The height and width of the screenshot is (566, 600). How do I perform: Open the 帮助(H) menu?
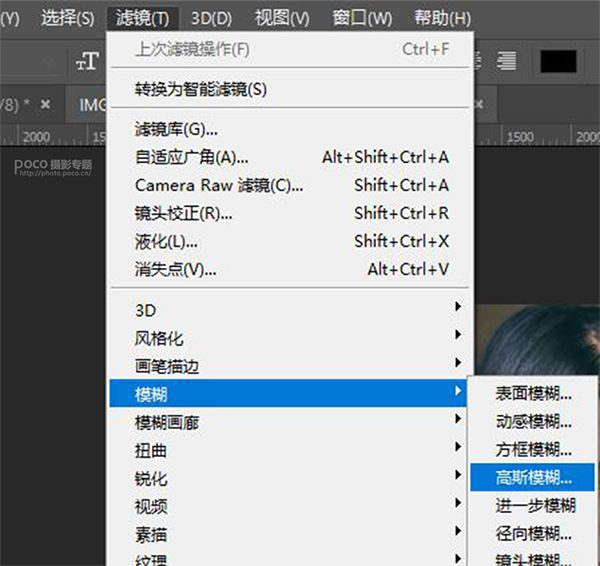[x=443, y=18]
